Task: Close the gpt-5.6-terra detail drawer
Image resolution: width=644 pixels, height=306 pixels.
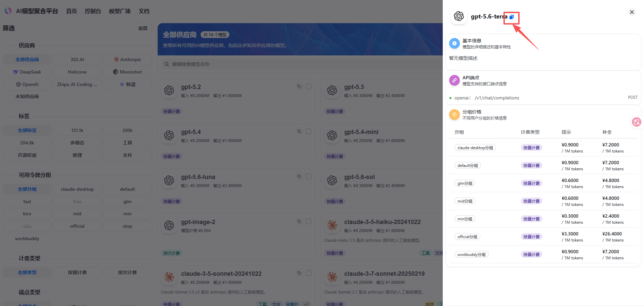Action: click(632, 12)
